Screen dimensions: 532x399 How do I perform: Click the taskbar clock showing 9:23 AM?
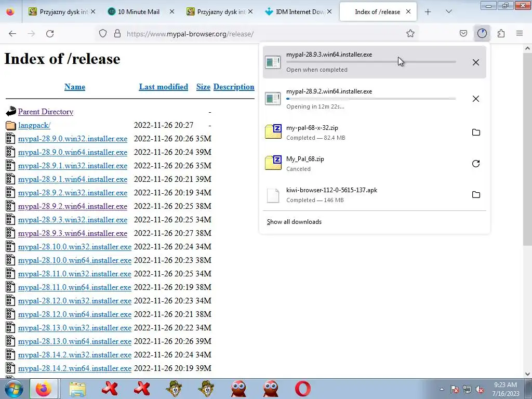click(x=506, y=389)
